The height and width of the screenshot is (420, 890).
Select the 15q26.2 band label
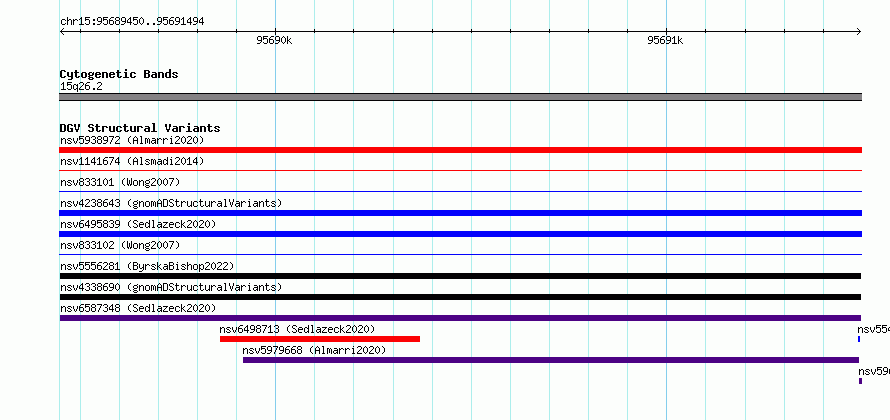coord(81,87)
